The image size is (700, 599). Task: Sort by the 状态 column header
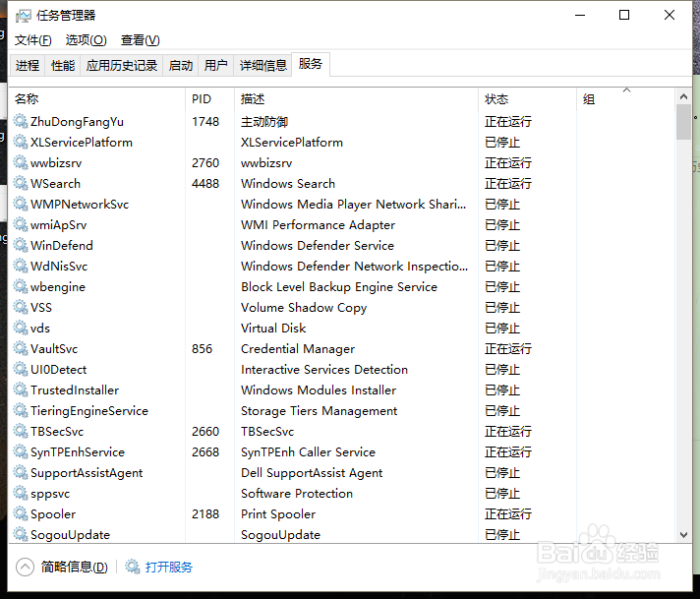coord(527,98)
